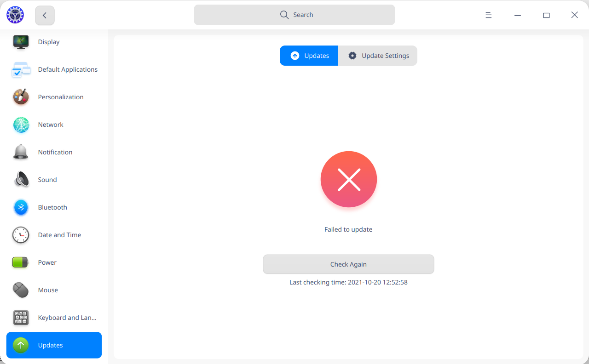The height and width of the screenshot is (364, 589).
Task: Close the Control Center window
Action: [574, 15]
